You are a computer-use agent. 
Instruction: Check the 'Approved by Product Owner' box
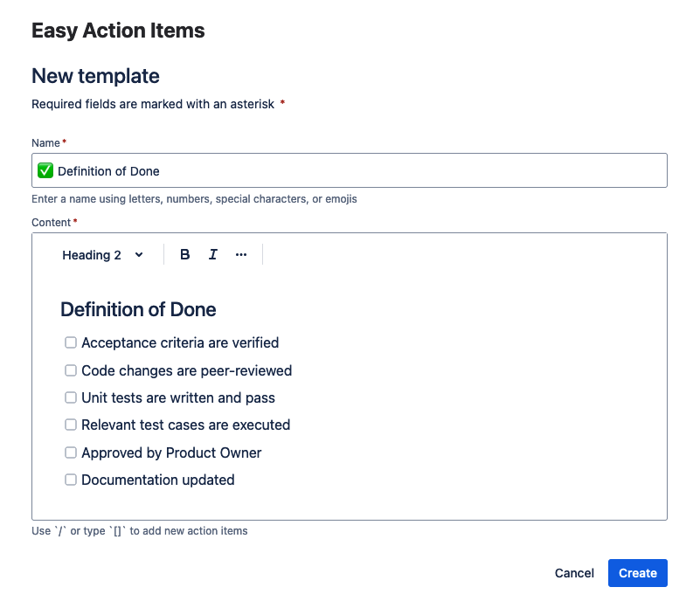71,452
